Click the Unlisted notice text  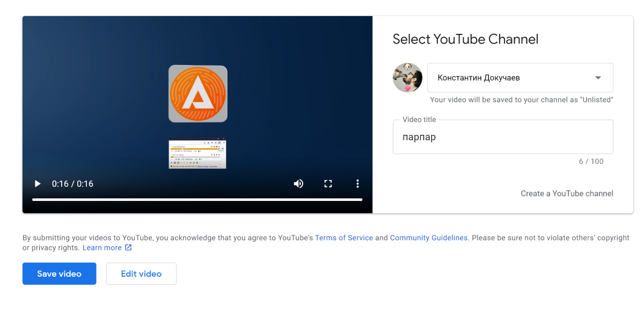(522, 100)
